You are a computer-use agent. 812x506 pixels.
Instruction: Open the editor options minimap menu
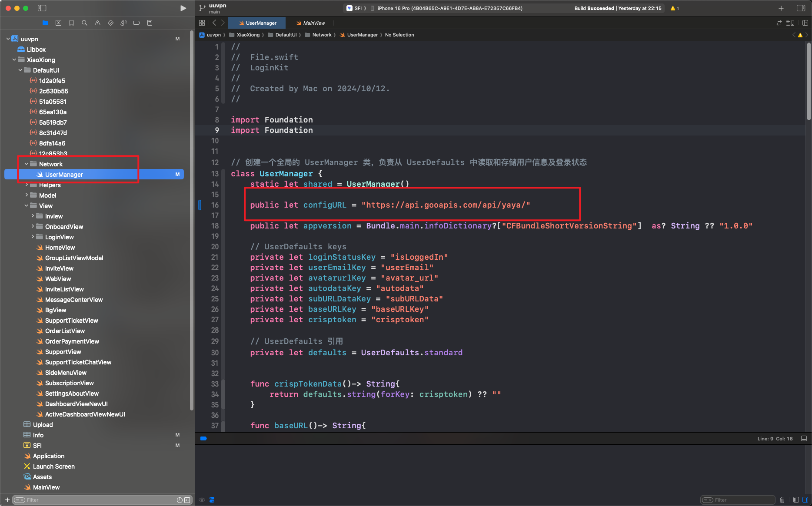tap(790, 23)
